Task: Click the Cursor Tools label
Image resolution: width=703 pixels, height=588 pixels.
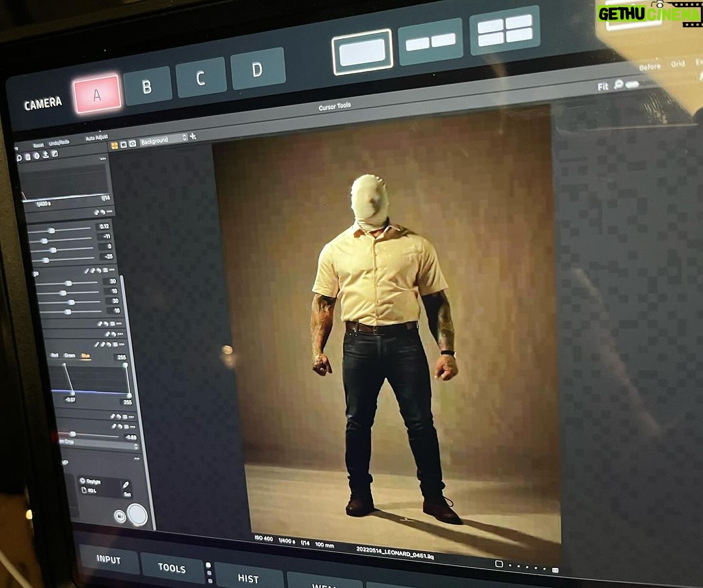Action: pyautogui.click(x=335, y=107)
